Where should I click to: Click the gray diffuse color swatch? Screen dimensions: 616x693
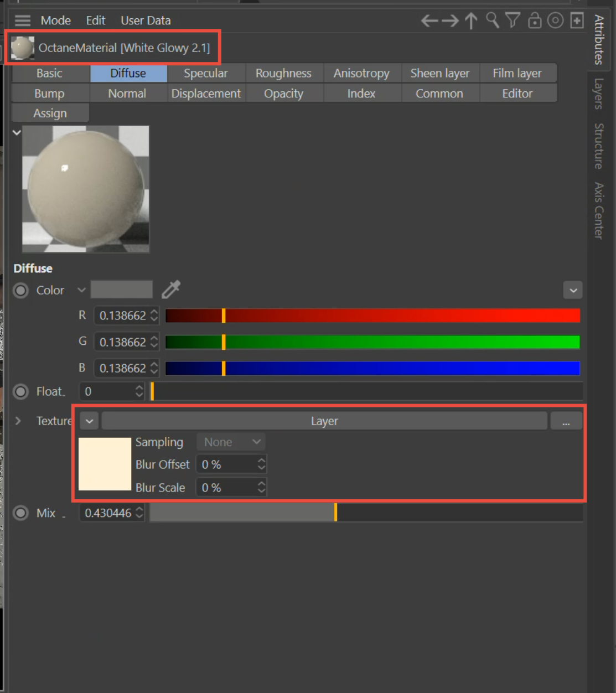click(x=122, y=289)
